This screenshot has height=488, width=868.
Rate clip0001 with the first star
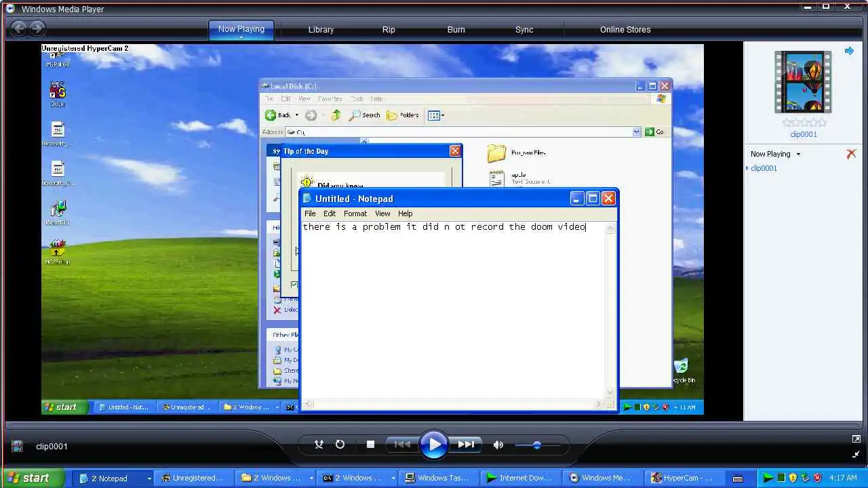[x=787, y=123]
